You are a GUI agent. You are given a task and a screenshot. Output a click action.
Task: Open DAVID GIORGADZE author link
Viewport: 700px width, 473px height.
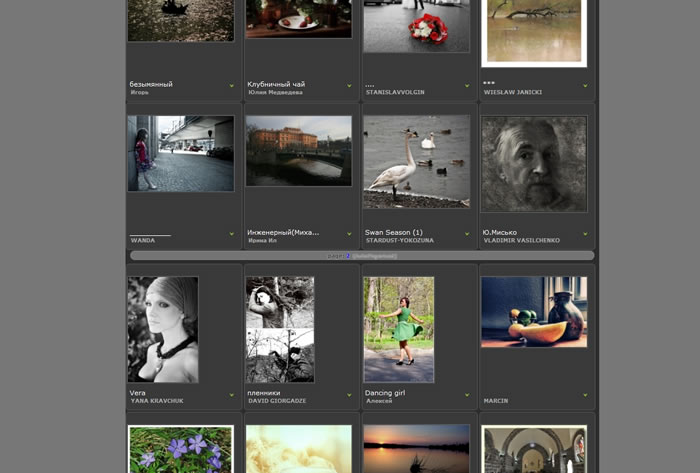277,401
